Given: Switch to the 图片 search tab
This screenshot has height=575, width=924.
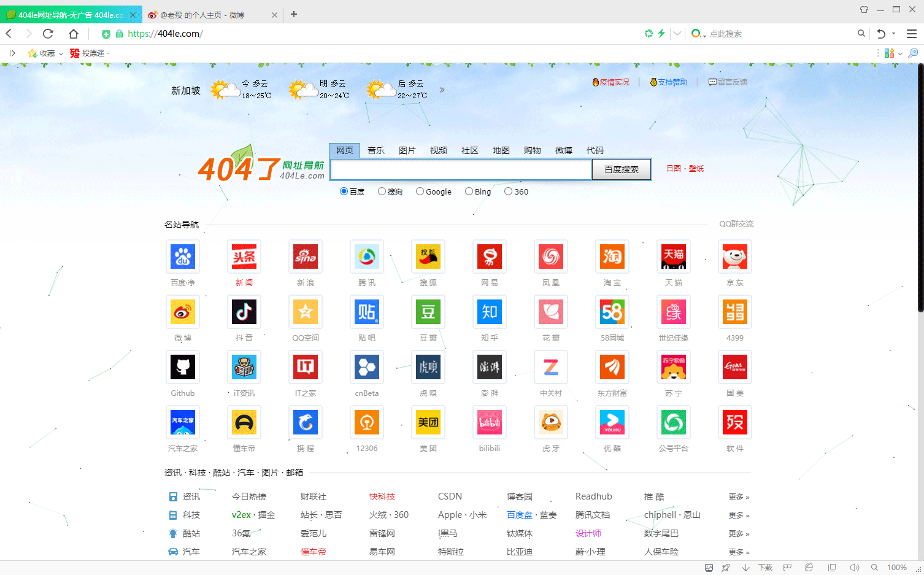Looking at the screenshot, I should coord(407,150).
